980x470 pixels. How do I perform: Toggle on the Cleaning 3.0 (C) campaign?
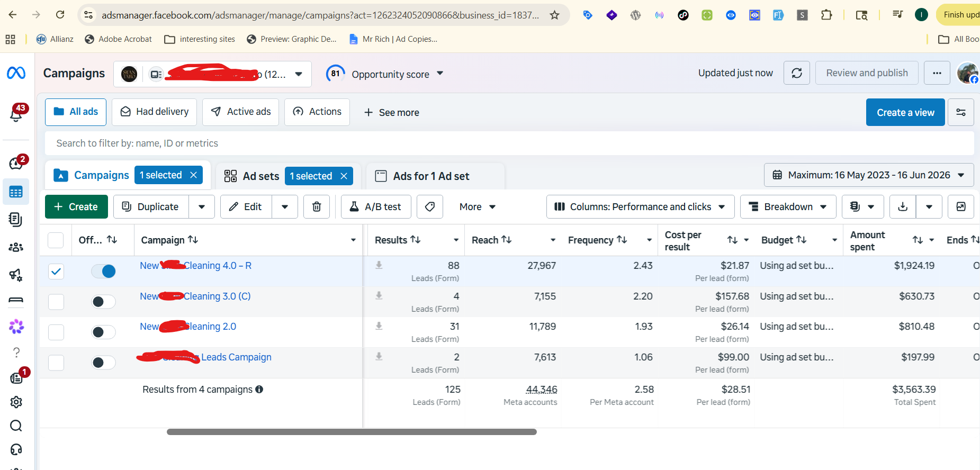103,302
